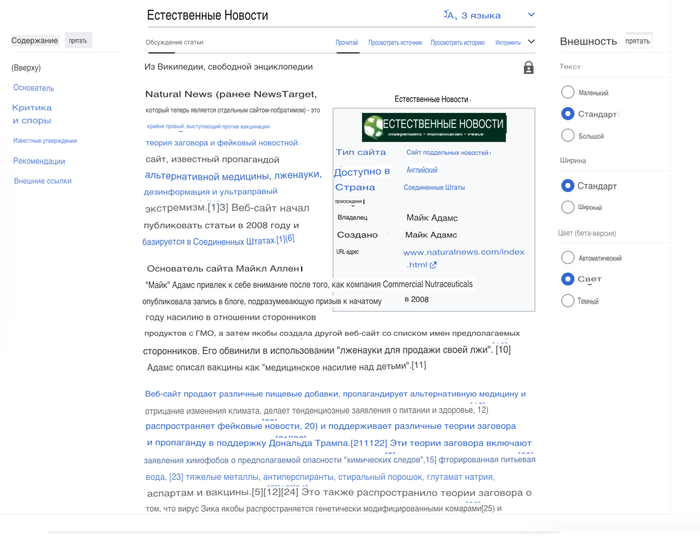This screenshot has height=536, width=700.
Task: Open the Обсуждение статьи tab
Action: click(x=174, y=42)
